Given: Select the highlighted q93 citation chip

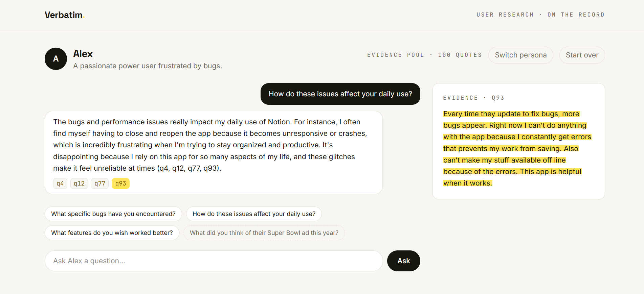Looking at the screenshot, I should [120, 183].
